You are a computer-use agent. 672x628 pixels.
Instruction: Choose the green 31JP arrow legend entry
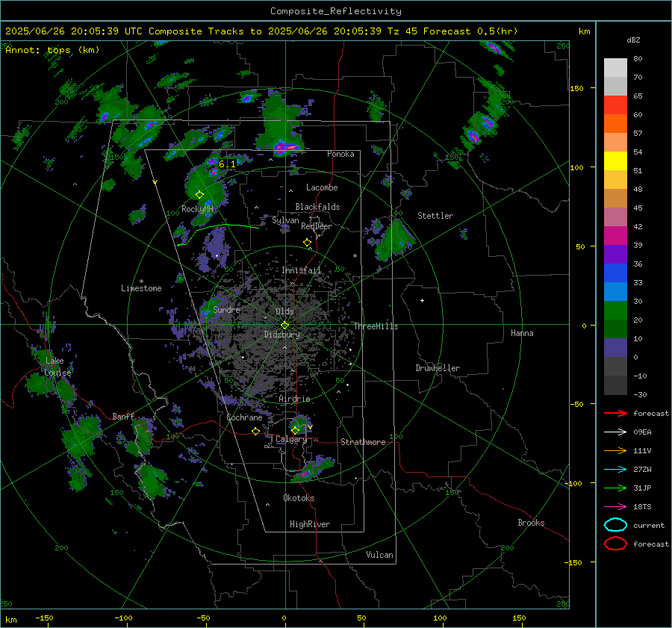pos(615,488)
